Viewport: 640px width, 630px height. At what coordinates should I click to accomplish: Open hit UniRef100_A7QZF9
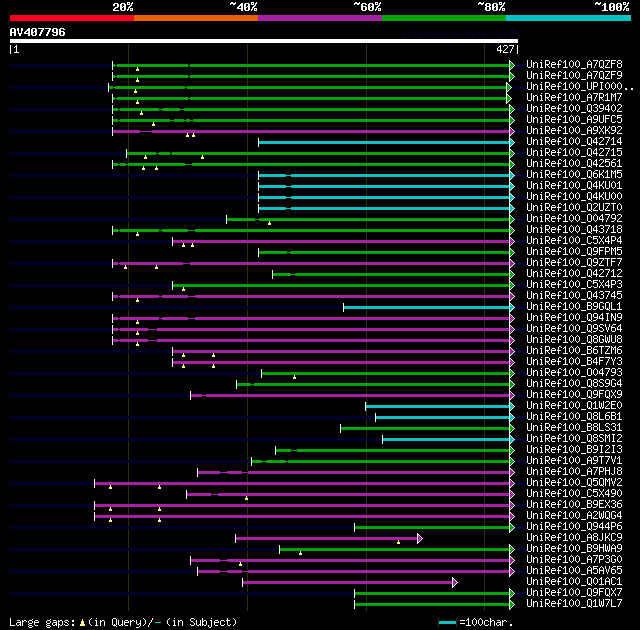tap(574, 75)
